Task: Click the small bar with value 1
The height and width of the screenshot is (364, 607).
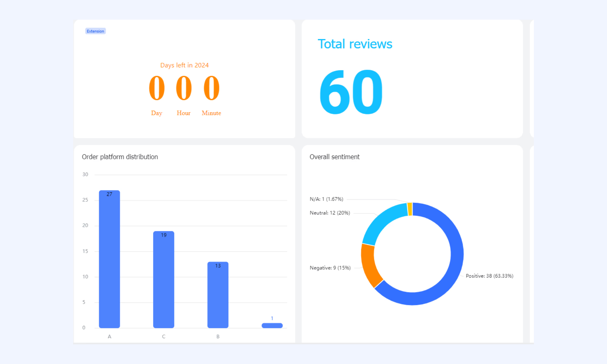Action: tap(272, 325)
